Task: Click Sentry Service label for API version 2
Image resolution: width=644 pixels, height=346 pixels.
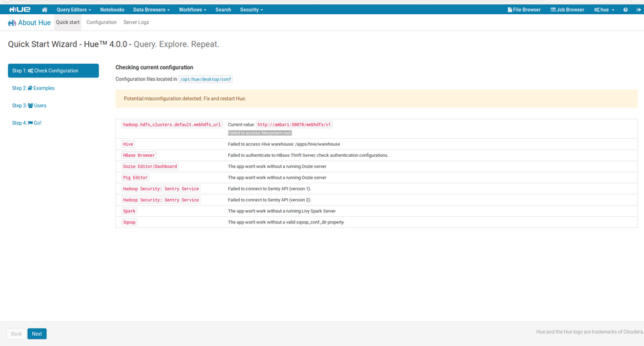Action: tap(161, 199)
